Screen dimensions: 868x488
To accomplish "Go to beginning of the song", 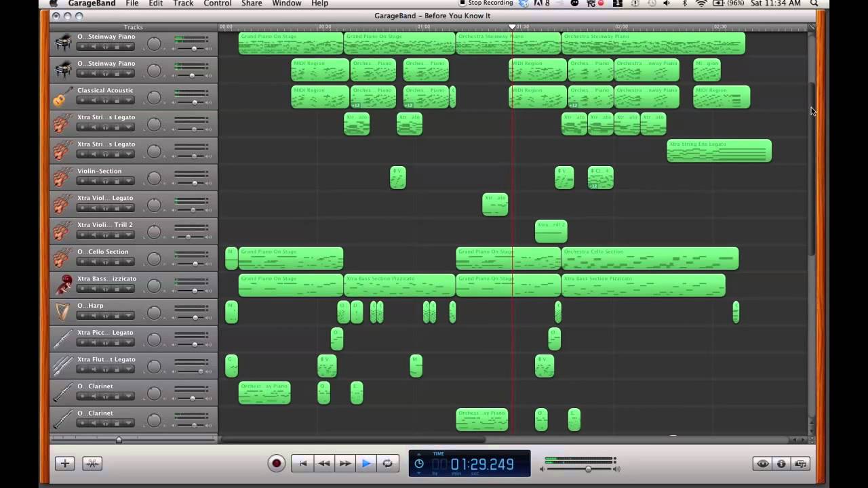I will [302, 464].
